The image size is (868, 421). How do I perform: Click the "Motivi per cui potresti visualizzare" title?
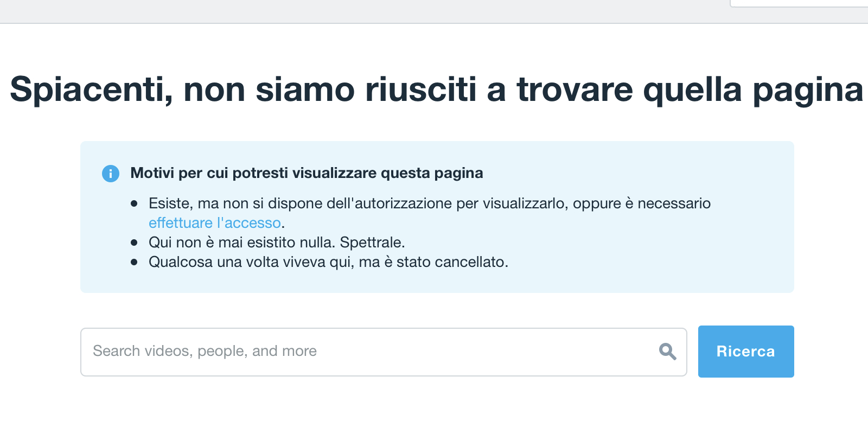[307, 173]
